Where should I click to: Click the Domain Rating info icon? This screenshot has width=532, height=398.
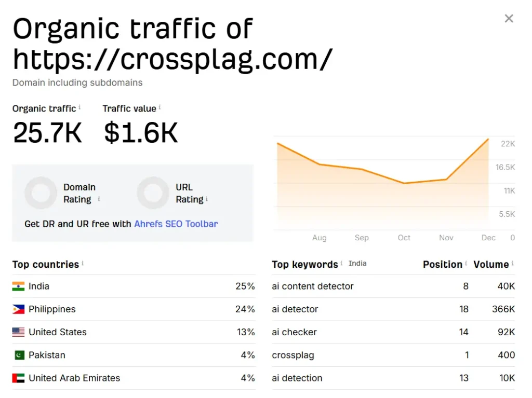coord(99,199)
